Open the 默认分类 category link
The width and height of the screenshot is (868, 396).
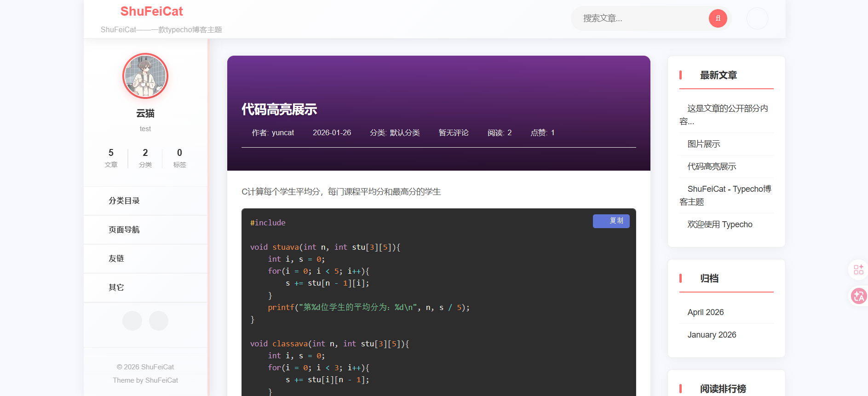coord(405,132)
